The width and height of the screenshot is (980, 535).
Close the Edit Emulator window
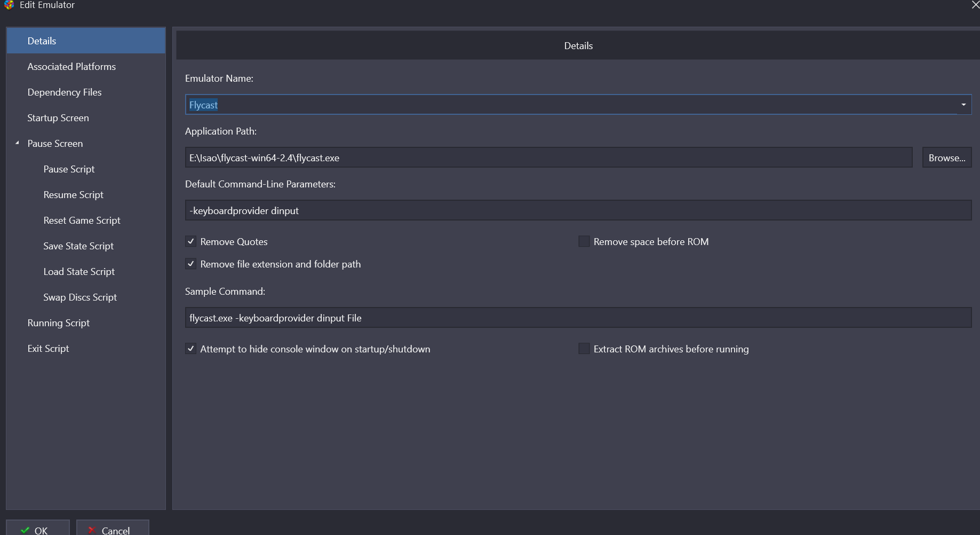(x=975, y=5)
